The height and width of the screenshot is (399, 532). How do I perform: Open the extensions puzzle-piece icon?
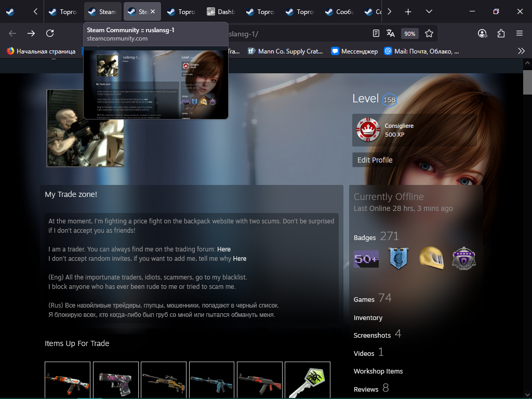click(501, 33)
